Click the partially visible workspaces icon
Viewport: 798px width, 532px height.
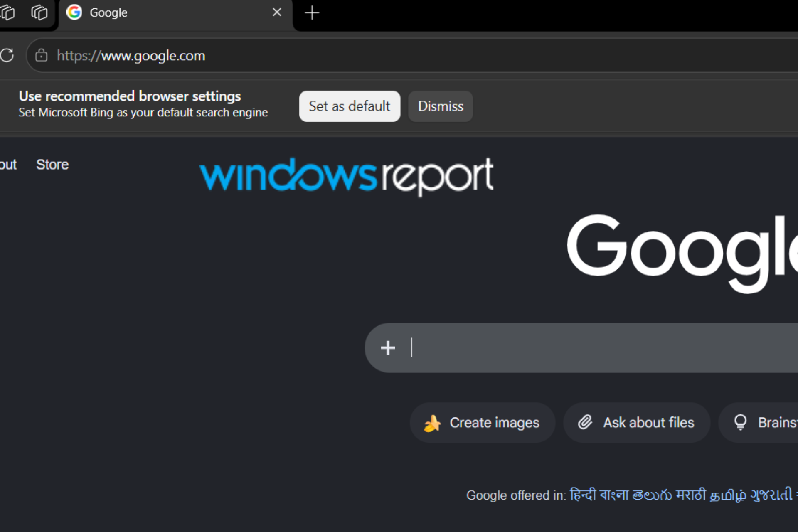coord(7,12)
